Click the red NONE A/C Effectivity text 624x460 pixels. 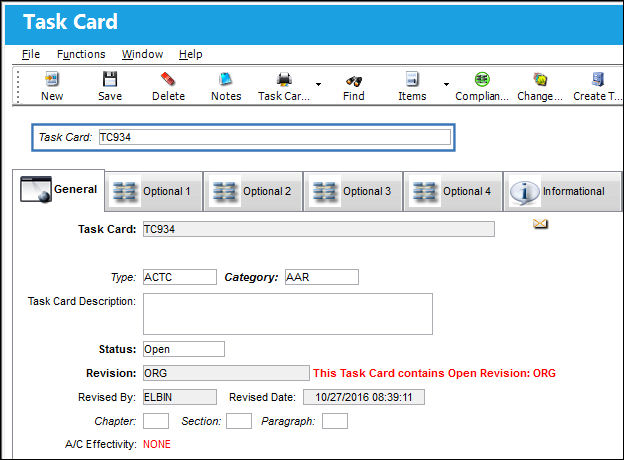157,444
